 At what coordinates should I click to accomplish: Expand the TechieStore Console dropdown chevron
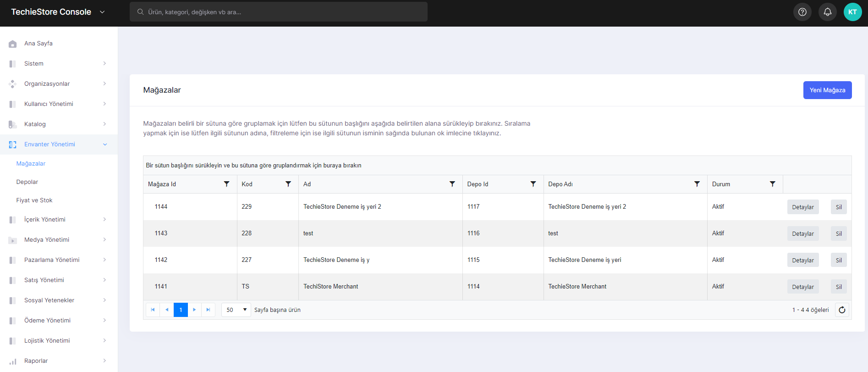coord(102,12)
